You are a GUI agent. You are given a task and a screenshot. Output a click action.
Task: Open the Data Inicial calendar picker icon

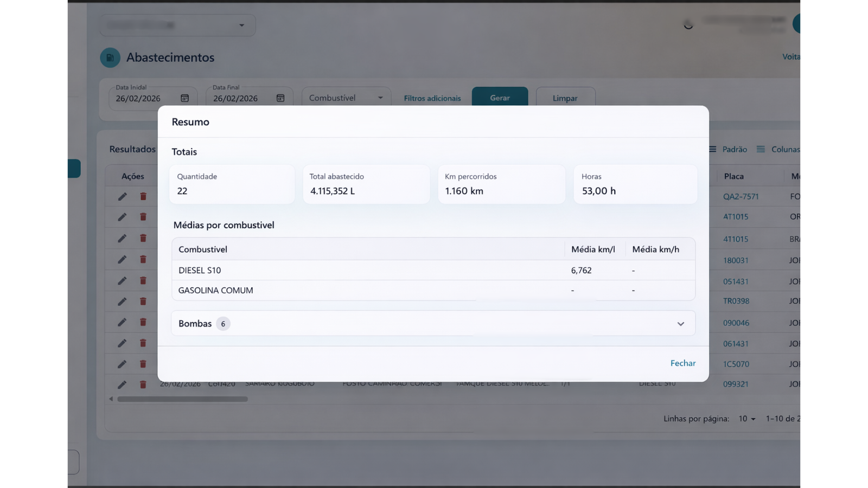pos(184,98)
